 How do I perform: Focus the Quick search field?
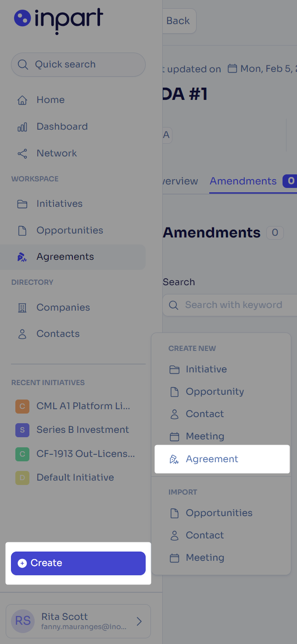click(78, 65)
